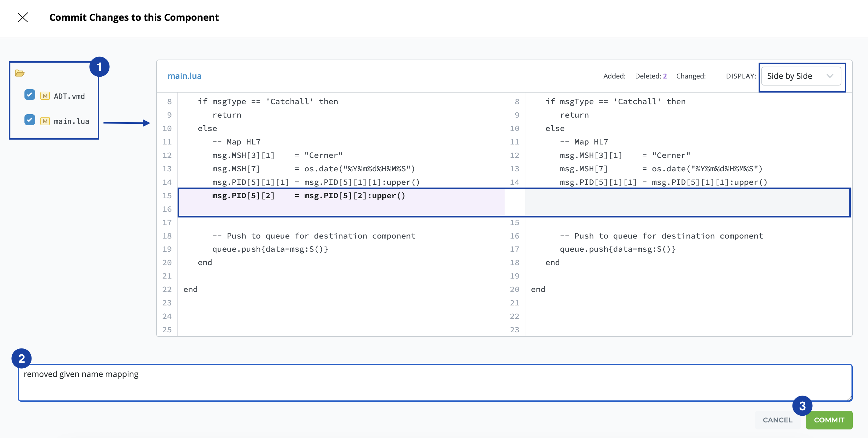Click the dropdown chevron arrow in Display selector

coord(829,76)
